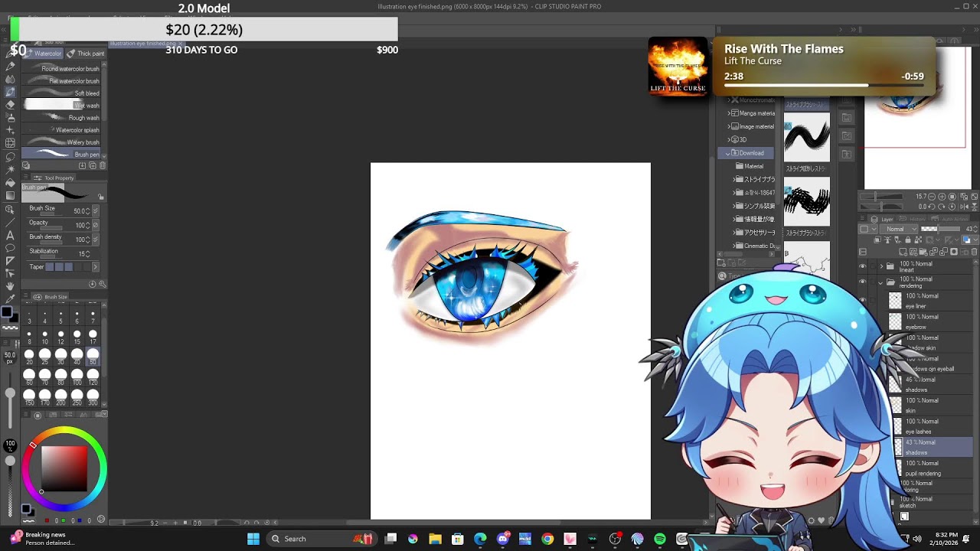The width and height of the screenshot is (980, 551).
Task: Toggle lock on Brush pen tool property
Action: 101,197
